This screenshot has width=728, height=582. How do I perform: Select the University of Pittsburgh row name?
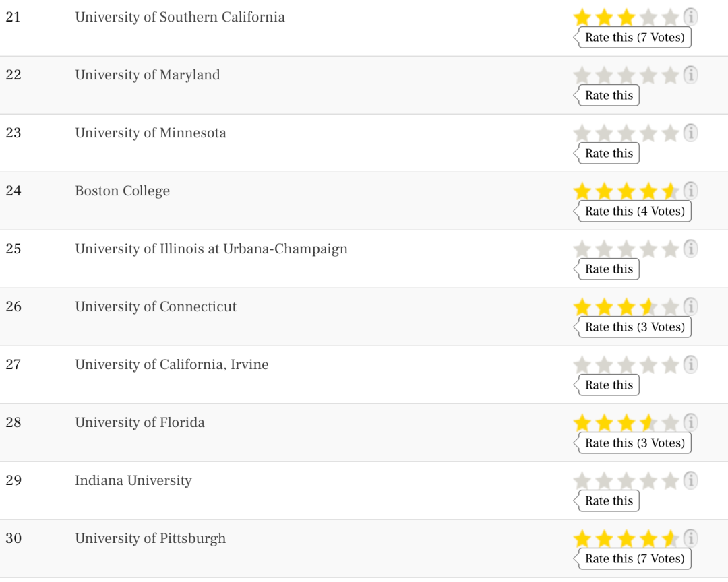pos(150,538)
